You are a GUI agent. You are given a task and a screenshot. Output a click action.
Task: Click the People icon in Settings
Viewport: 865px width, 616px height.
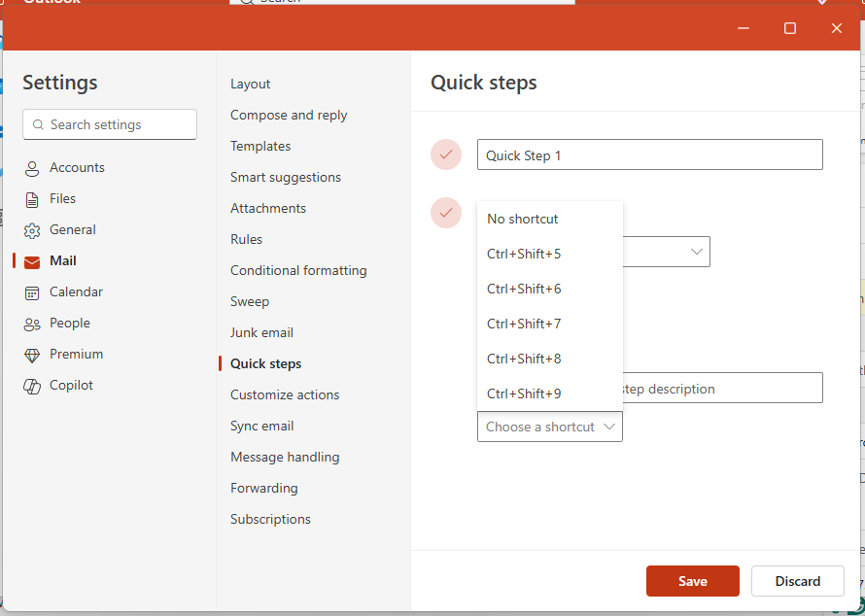click(x=32, y=324)
